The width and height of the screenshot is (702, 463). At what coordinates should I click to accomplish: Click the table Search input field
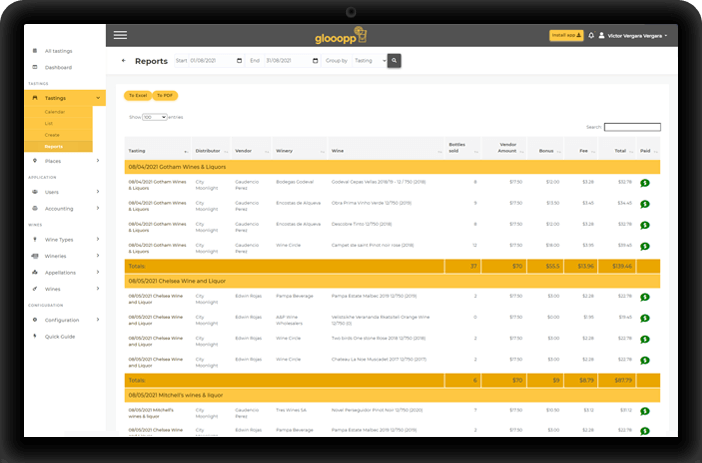click(632, 127)
